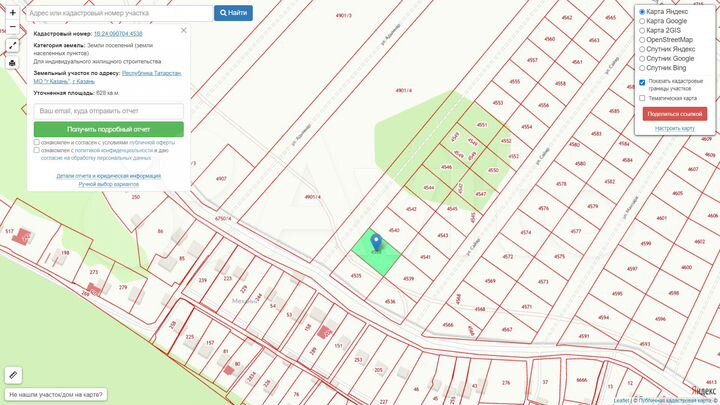Open cadastral number 16:24:090704:4538 link
This screenshot has width=720, height=405.
click(x=118, y=34)
